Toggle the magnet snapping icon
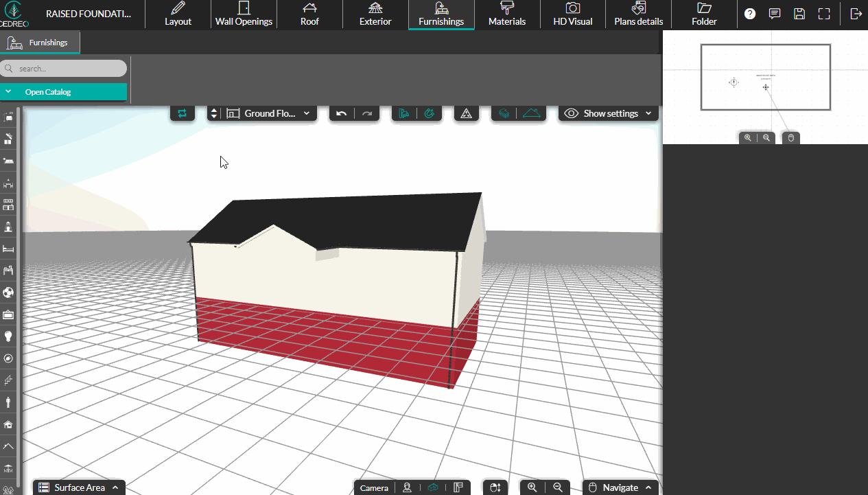868x495 pixels. pyautogui.click(x=430, y=113)
